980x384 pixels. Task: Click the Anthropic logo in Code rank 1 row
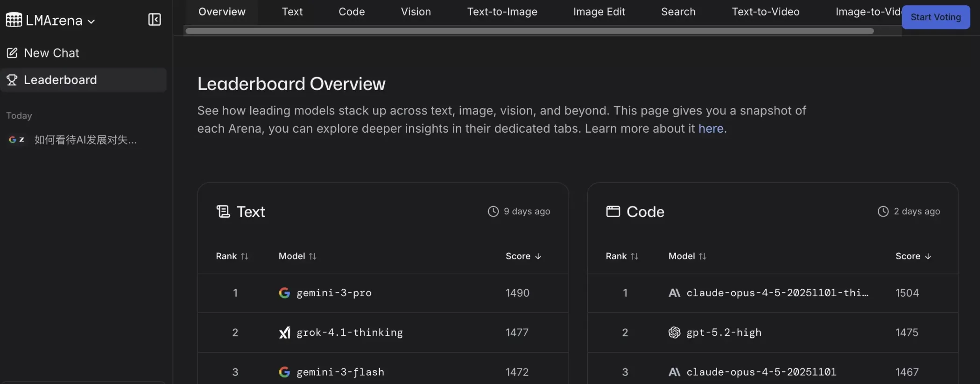(674, 293)
